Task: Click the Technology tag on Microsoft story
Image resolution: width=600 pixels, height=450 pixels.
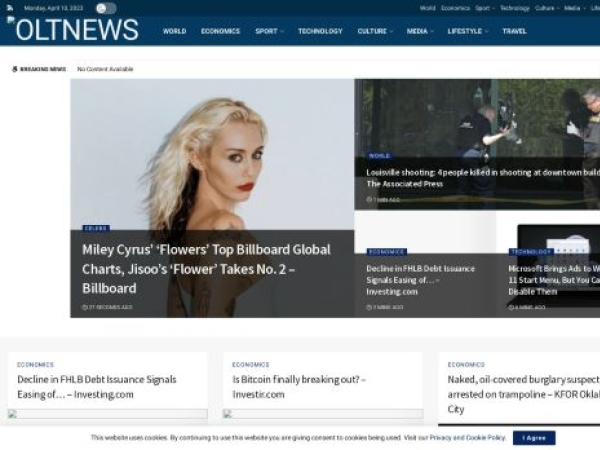Action: (x=531, y=252)
